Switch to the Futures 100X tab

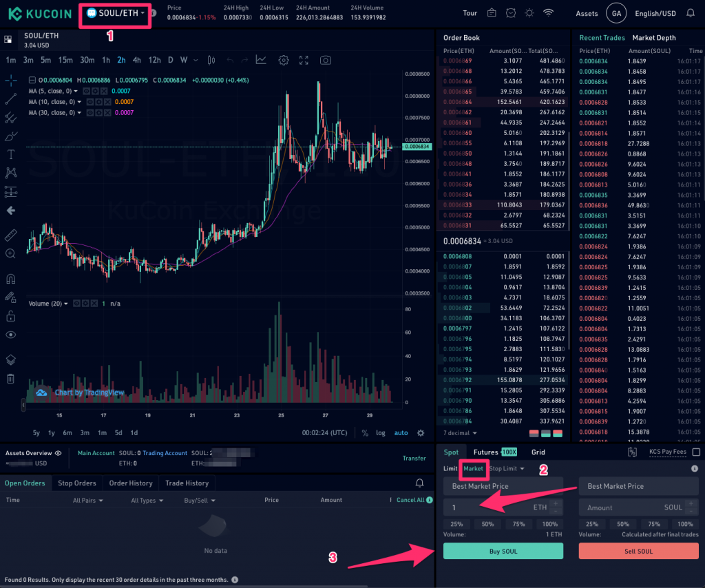[495, 452]
